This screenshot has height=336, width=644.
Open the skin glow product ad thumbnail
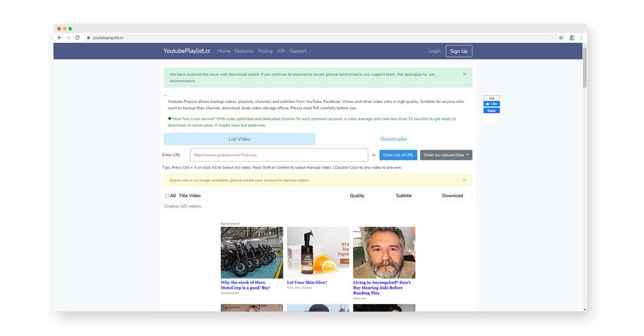click(318, 253)
